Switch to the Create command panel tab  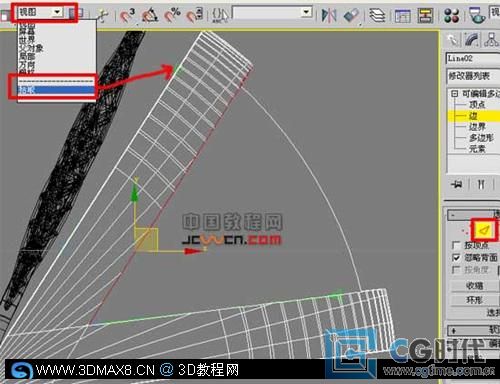pyautogui.click(x=452, y=40)
